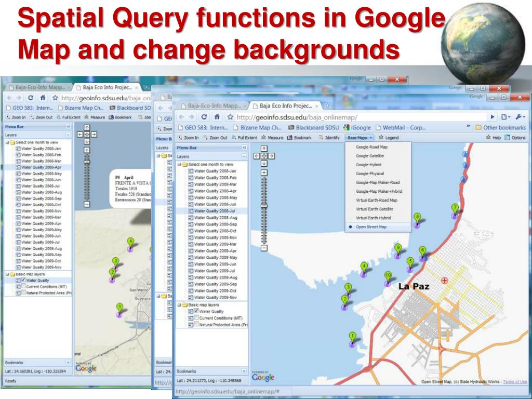Pan map right arrow in front window
The height and width of the screenshot is (399, 532).
(x=271, y=156)
